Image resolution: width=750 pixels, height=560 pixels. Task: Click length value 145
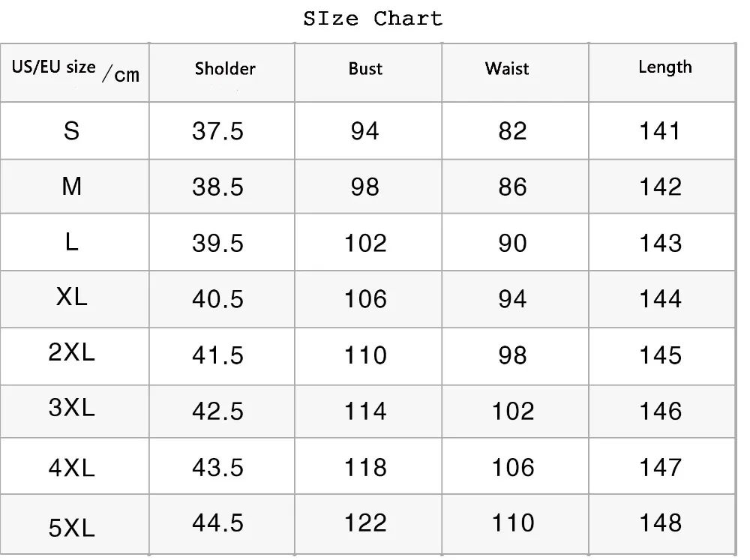coord(660,355)
